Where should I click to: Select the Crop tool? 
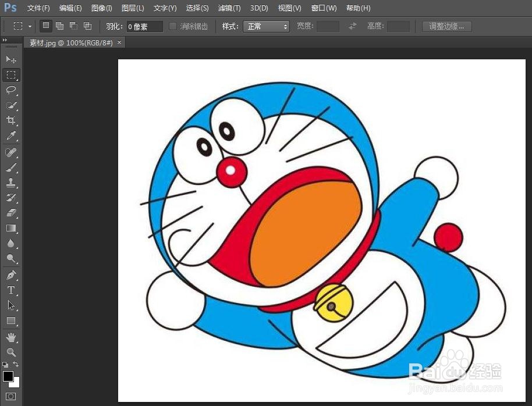[x=11, y=120]
